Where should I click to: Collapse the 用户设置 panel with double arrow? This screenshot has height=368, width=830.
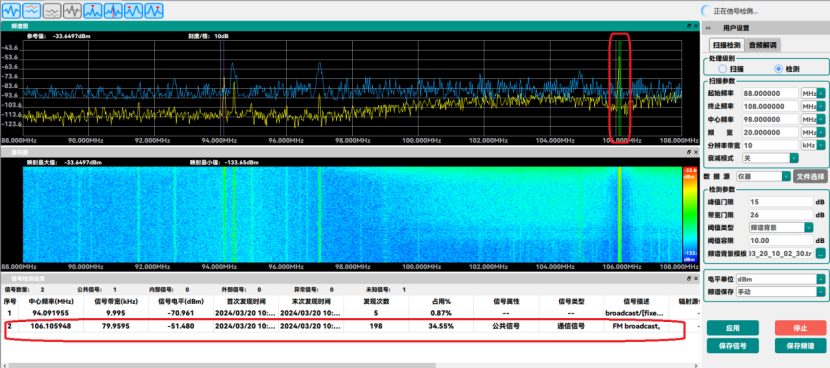(x=708, y=28)
